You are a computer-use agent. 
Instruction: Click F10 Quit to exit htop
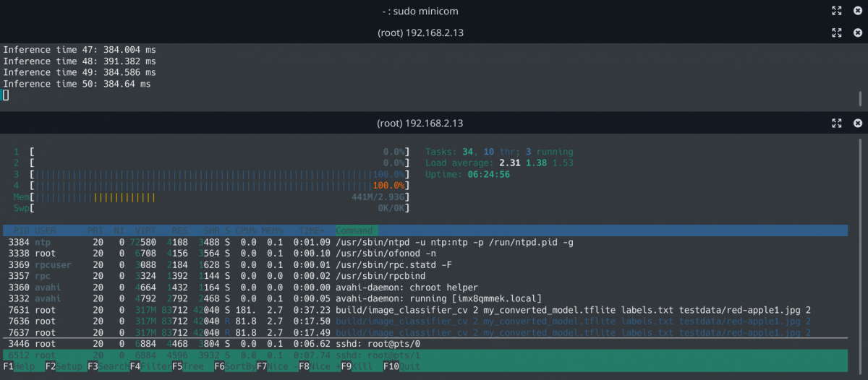point(398,366)
